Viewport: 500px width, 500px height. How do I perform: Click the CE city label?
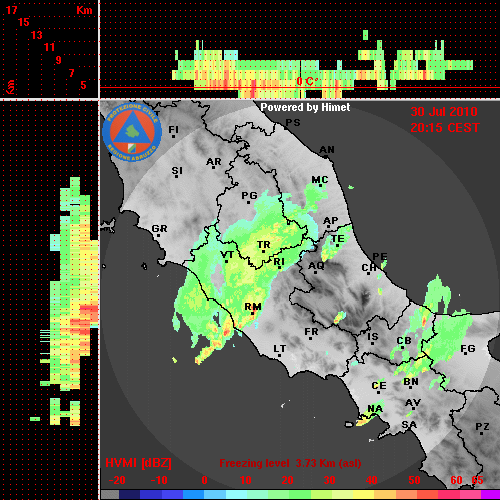[x=379, y=386]
